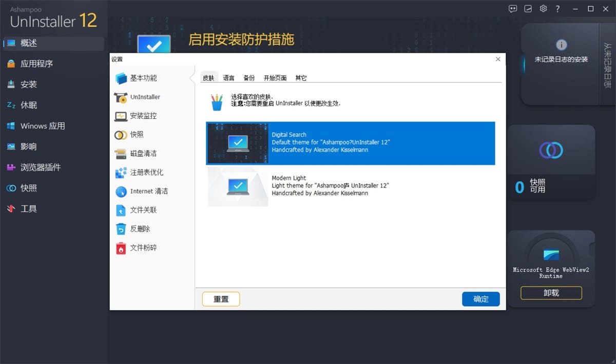Click snapshot rings icon on 快照可用 card
The height and width of the screenshot is (364, 616).
coord(551,150)
